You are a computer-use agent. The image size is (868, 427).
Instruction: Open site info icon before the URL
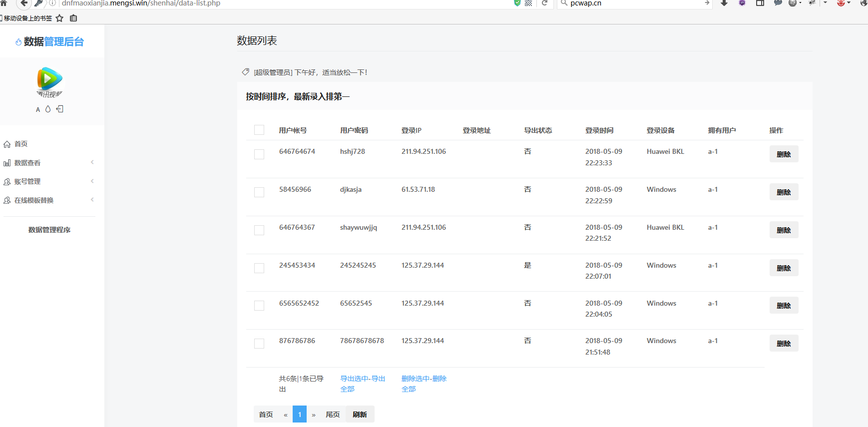click(52, 3)
